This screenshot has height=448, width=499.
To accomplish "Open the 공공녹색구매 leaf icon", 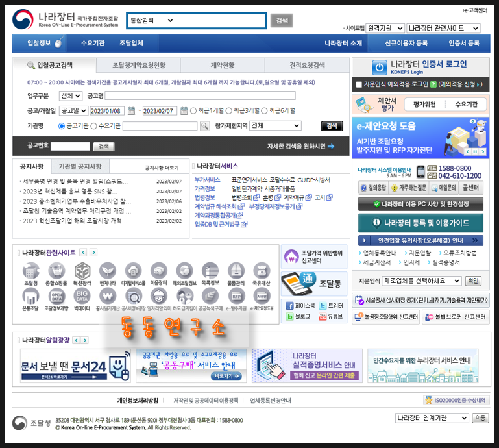I will click(210, 297).
